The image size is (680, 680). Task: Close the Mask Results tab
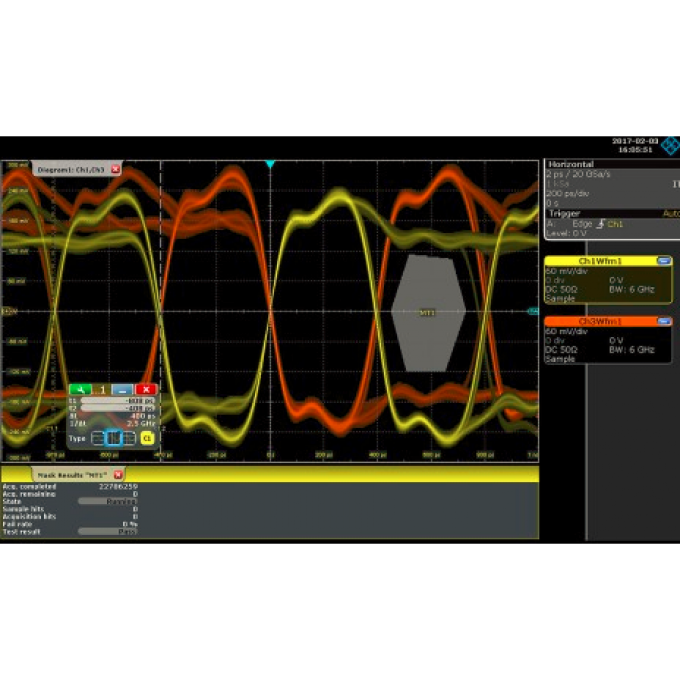click(x=118, y=475)
